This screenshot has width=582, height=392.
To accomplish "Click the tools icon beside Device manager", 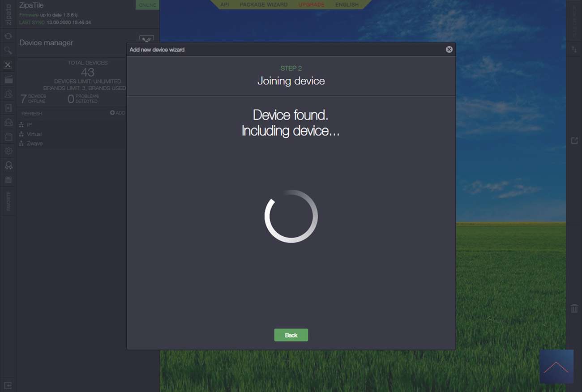I will (x=146, y=39).
